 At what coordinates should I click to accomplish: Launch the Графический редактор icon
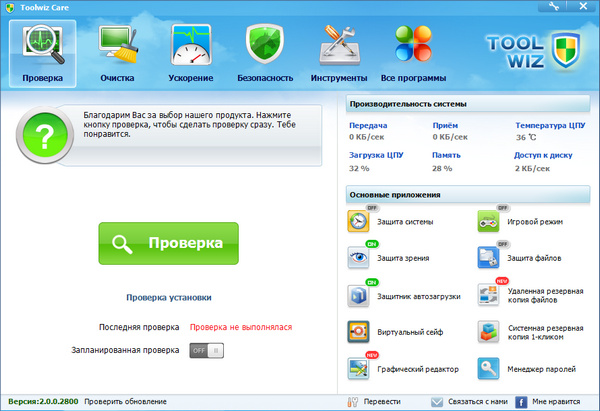tap(359, 368)
